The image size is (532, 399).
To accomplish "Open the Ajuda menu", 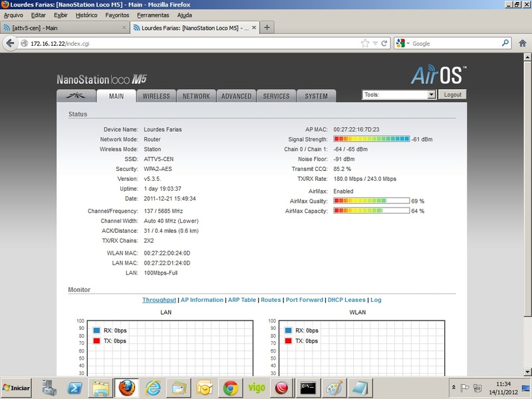I will (185, 15).
